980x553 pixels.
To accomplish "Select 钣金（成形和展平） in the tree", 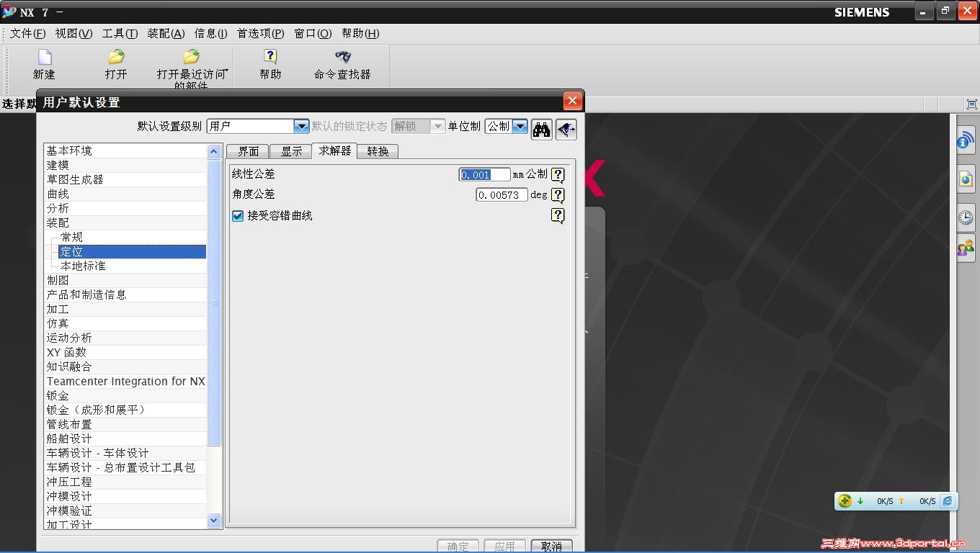I will coord(97,410).
